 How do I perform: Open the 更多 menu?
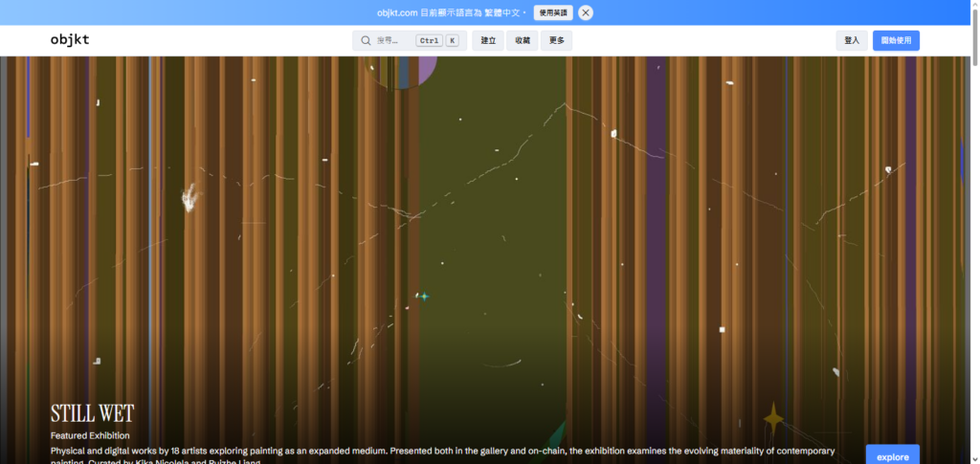tap(556, 40)
